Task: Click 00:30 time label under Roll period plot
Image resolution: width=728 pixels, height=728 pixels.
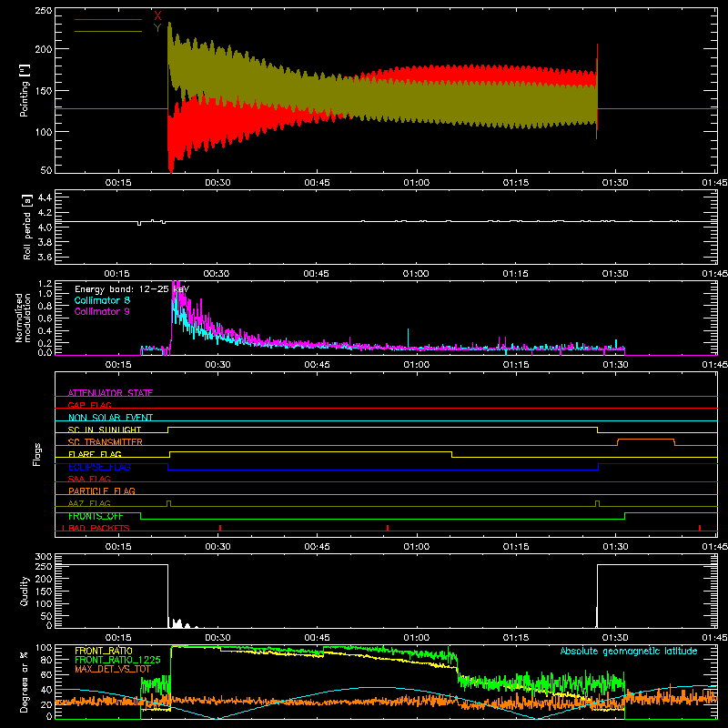Action: pyautogui.click(x=217, y=274)
